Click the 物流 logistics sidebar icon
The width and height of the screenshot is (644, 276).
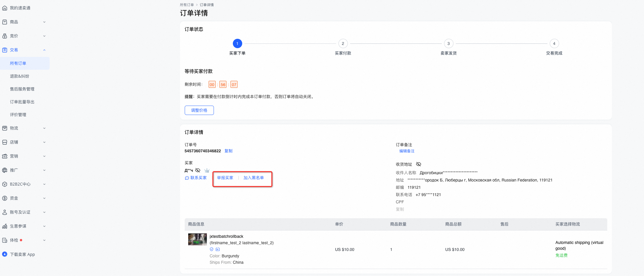(x=4, y=128)
